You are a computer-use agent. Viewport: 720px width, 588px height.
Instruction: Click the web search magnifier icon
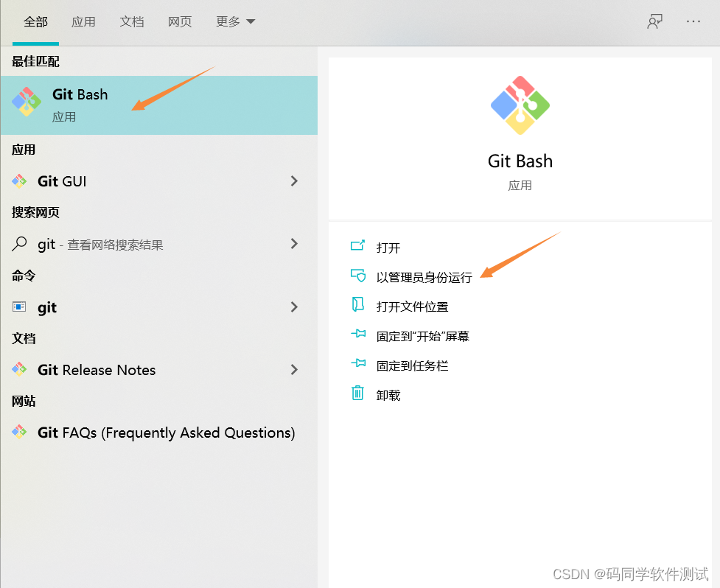click(19, 244)
